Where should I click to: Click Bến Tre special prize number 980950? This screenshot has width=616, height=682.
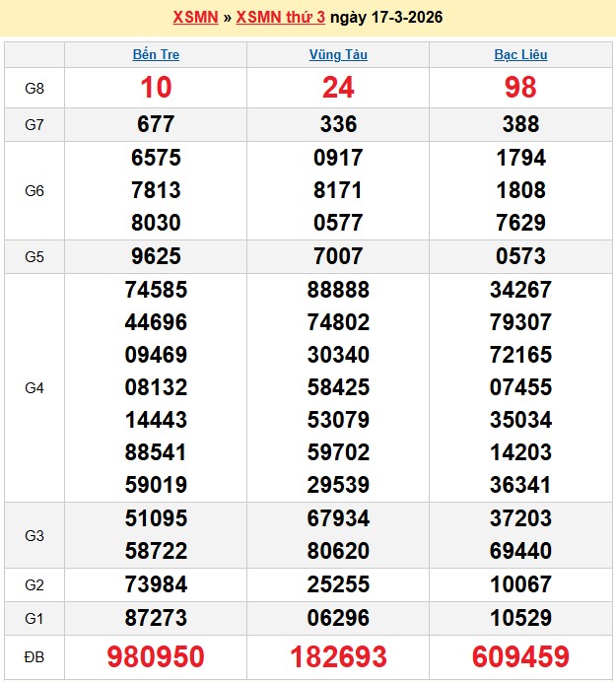156,656
